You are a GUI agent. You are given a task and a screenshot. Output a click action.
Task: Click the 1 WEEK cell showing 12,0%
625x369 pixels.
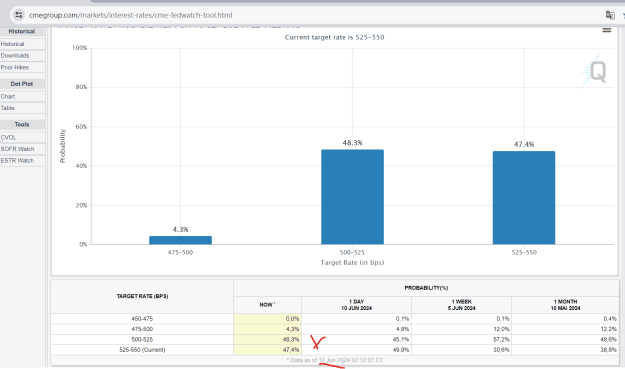(x=462, y=329)
